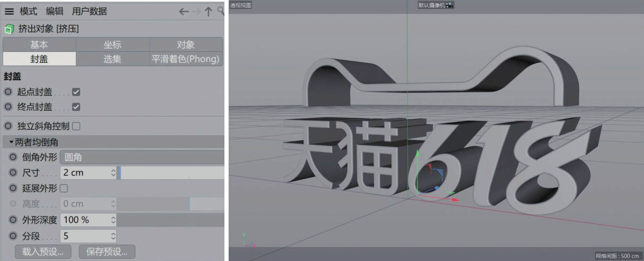Enable the 独立斜角控制 checkbox
The width and height of the screenshot is (644, 261).
pyautogui.click(x=76, y=126)
